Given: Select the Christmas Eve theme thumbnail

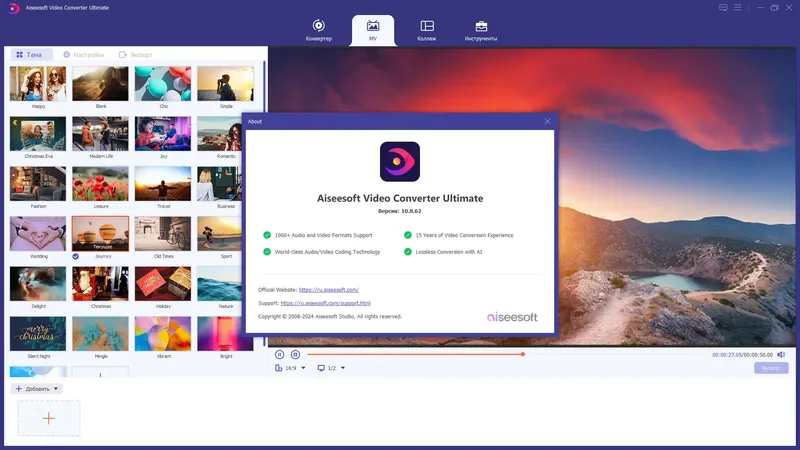Looking at the screenshot, I should coord(38,134).
